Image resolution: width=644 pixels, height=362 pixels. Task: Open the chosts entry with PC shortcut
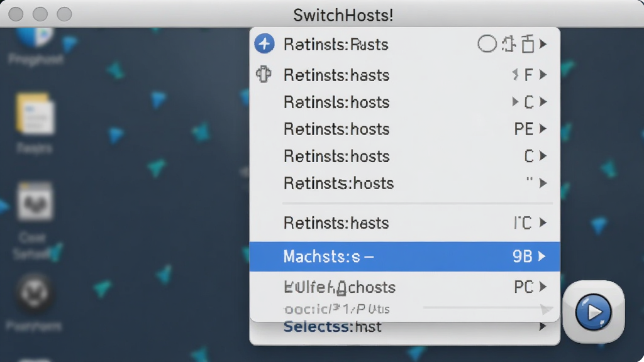pyautogui.click(x=404, y=287)
